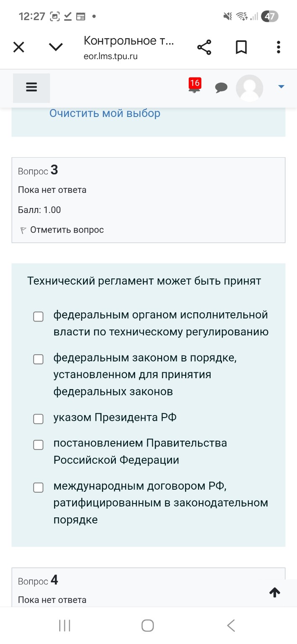
Task: Select answer федеральным законом в порядке
Action: coord(38,359)
